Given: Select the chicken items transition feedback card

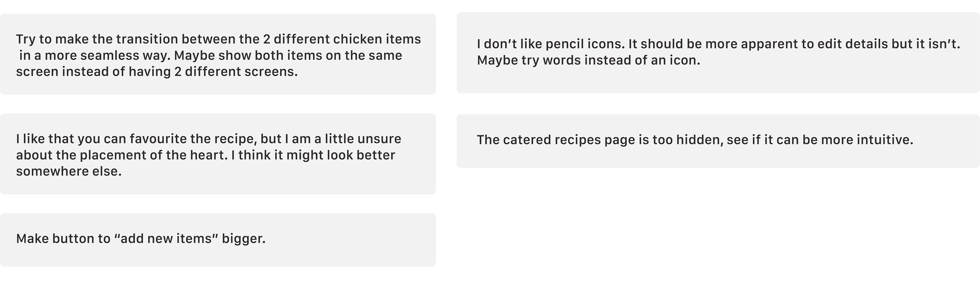Looking at the screenshot, I should click(218, 54).
